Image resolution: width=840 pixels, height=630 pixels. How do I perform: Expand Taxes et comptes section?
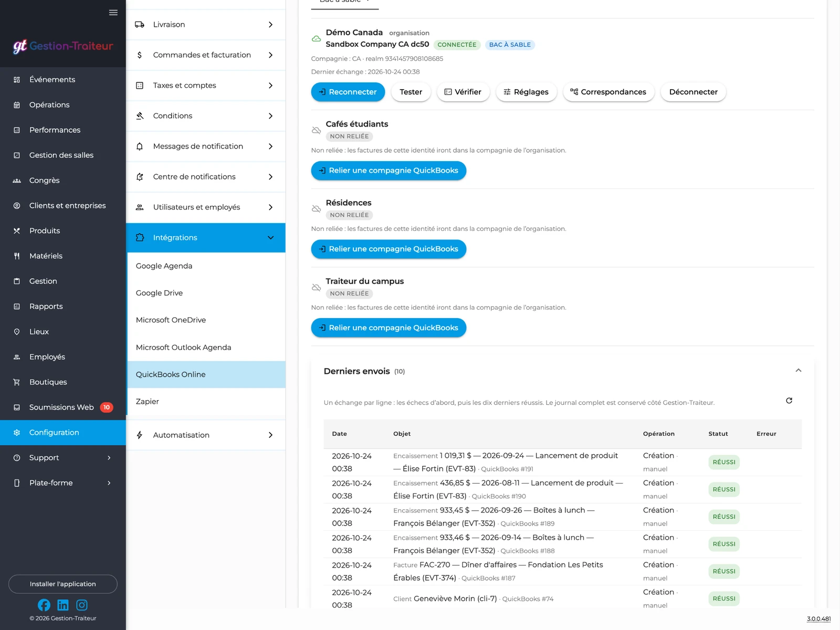[x=206, y=86]
